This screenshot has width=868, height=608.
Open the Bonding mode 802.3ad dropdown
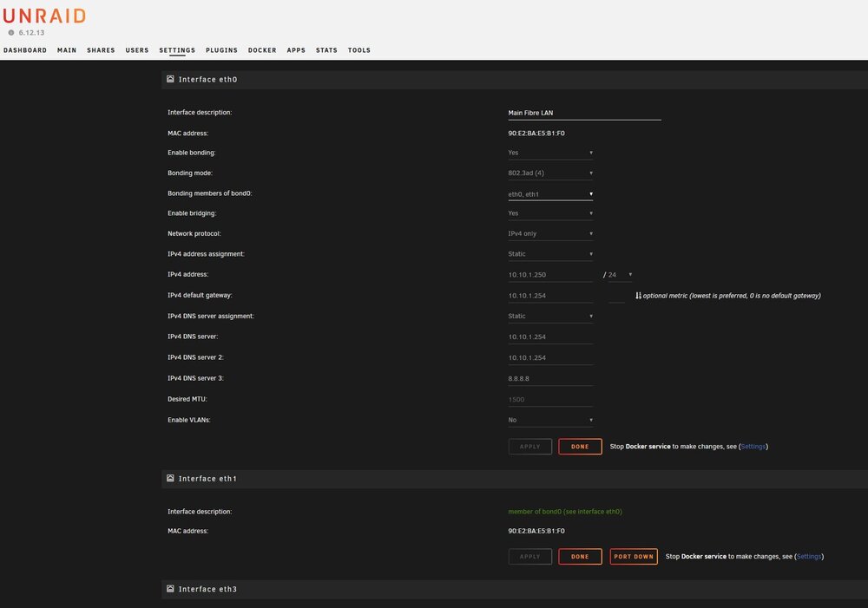[x=550, y=173]
